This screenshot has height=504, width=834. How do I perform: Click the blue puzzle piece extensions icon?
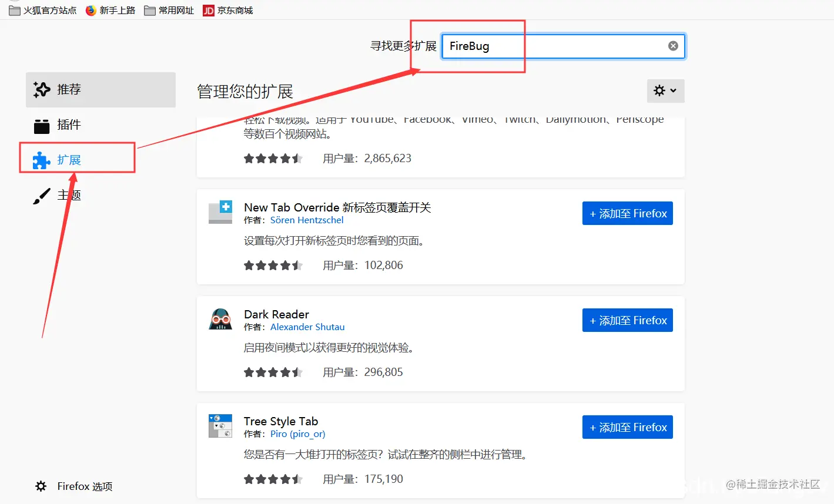point(42,160)
